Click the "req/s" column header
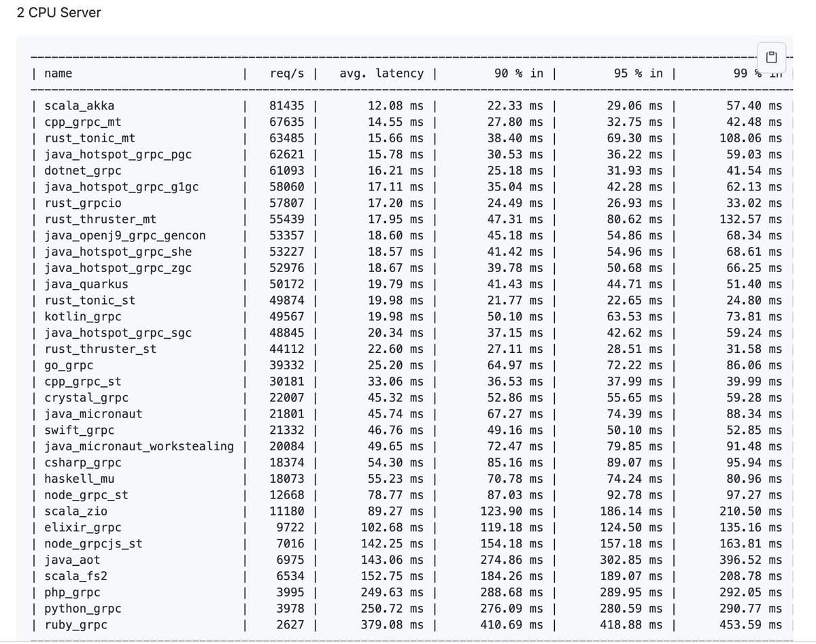Viewport: 816px width, 644px height. click(x=286, y=73)
